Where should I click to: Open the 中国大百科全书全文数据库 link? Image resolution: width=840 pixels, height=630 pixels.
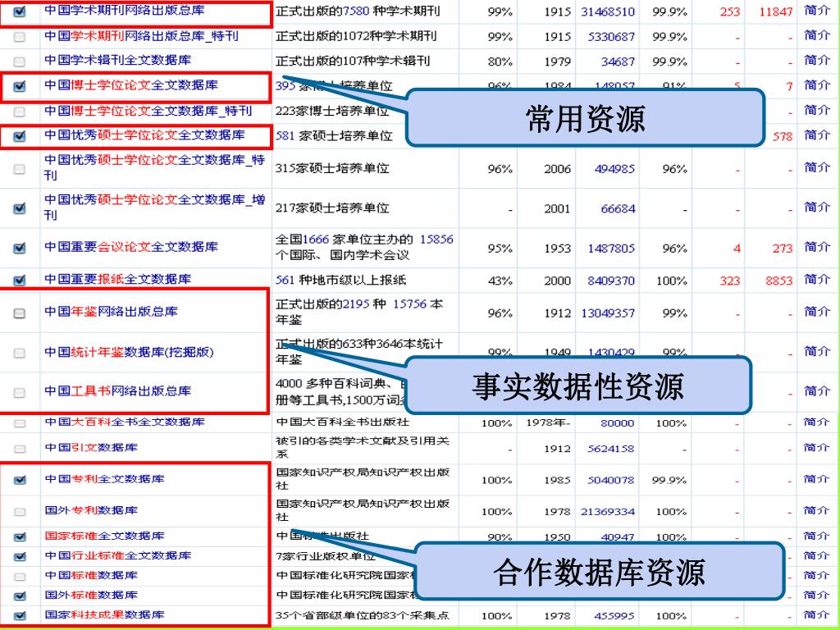click(125, 422)
